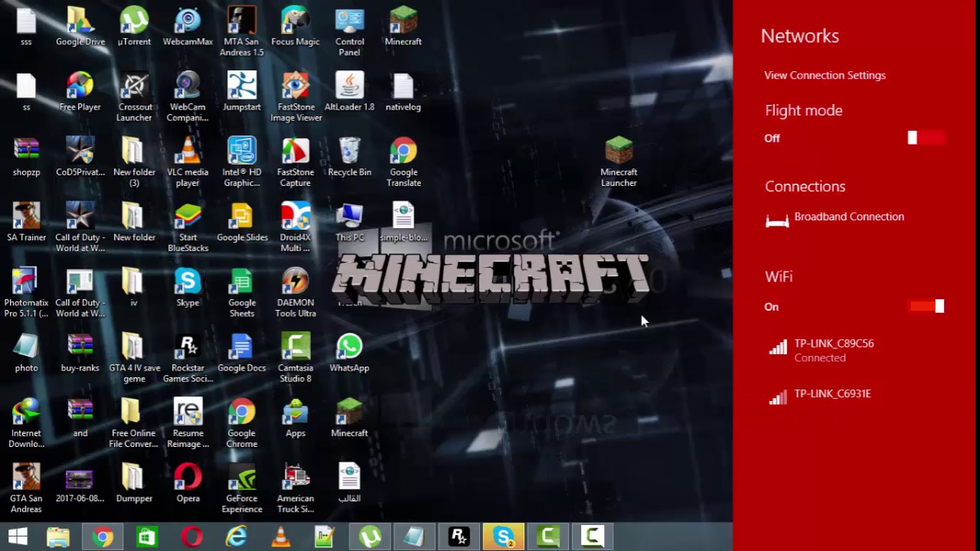Open This PC desktop icon
Image resolution: width=980 pixels, height=551 pixels.
[x=349, y=222]
